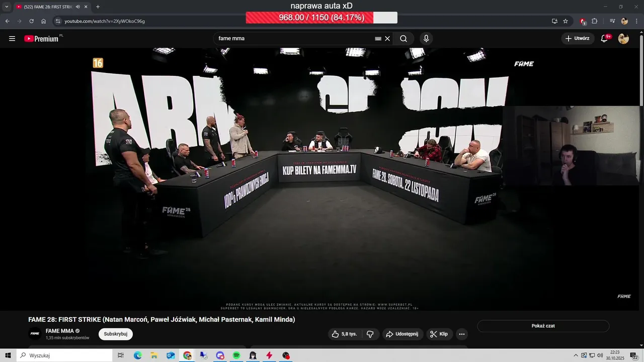
Task: Open Spotify from taskbar
Action: [x=236, y=355]
